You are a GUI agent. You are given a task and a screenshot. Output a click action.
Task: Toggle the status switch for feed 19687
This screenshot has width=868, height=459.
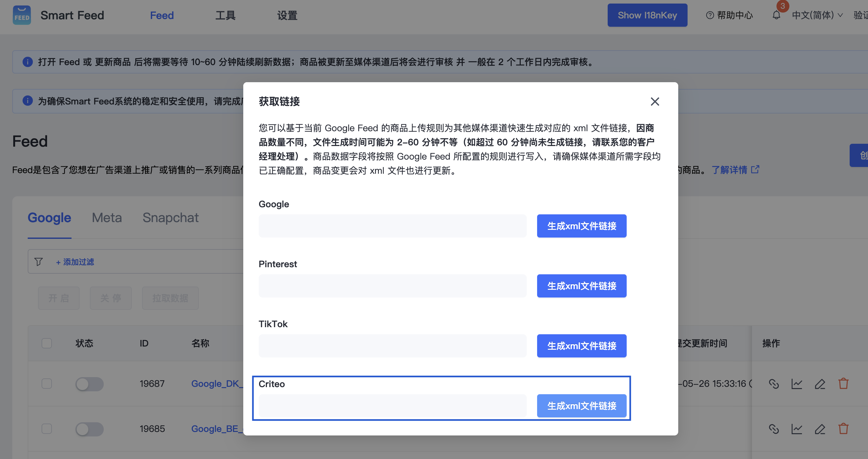89,384
